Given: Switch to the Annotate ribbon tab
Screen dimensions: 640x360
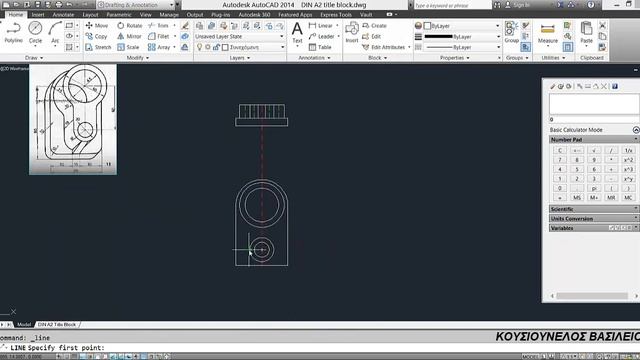Looking at the screenshot, I should click(x=63, y=15).
